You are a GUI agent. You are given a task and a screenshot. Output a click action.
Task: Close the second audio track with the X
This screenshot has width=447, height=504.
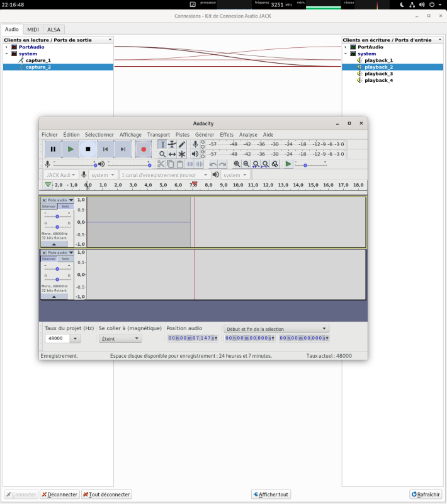pos(44,253)
